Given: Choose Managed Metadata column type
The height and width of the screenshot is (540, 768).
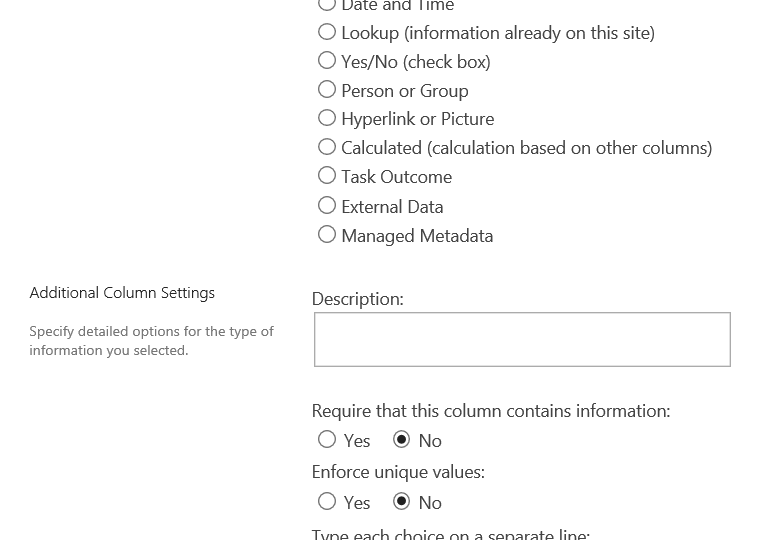Looking at the screenshot, I should pos(327,235).
